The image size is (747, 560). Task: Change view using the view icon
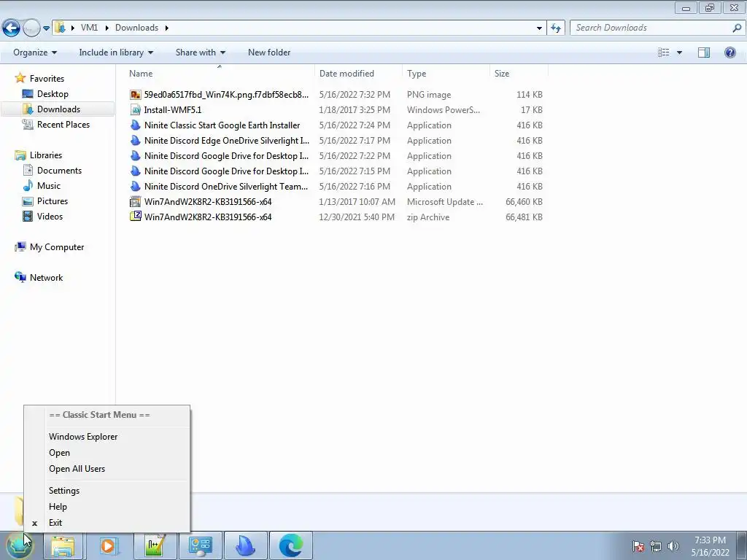(664, 52)
